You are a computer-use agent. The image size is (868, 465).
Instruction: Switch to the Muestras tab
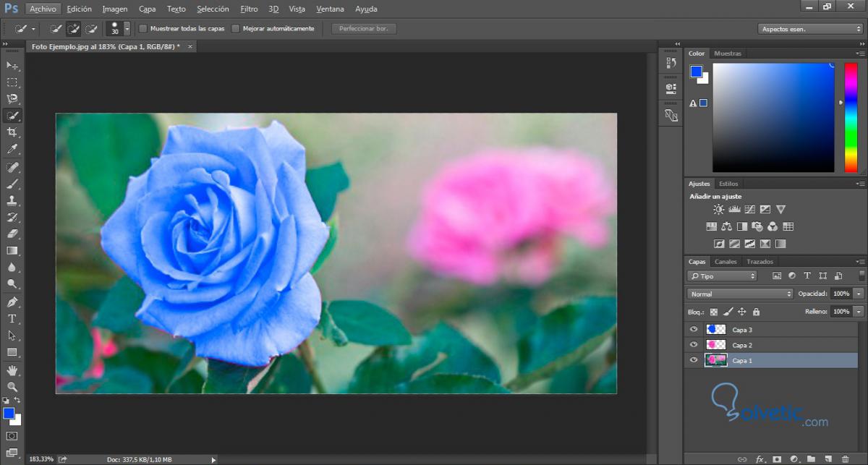(x=727, y=54)
